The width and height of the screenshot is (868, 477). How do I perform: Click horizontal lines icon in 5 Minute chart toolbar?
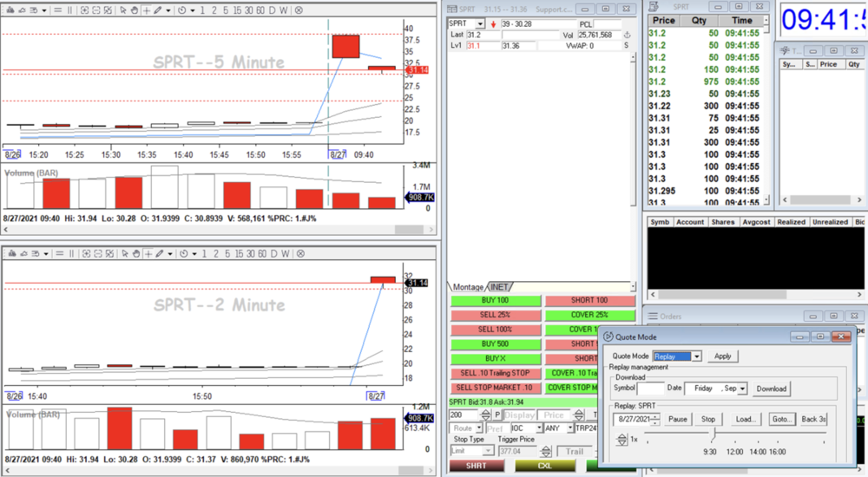[x=57, y=10]
